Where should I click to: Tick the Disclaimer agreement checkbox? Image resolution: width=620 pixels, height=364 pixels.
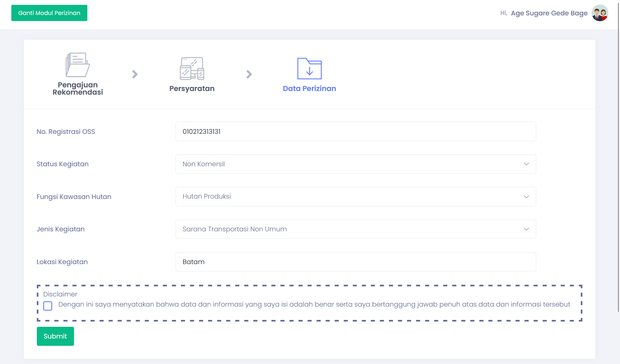(48, 306)
